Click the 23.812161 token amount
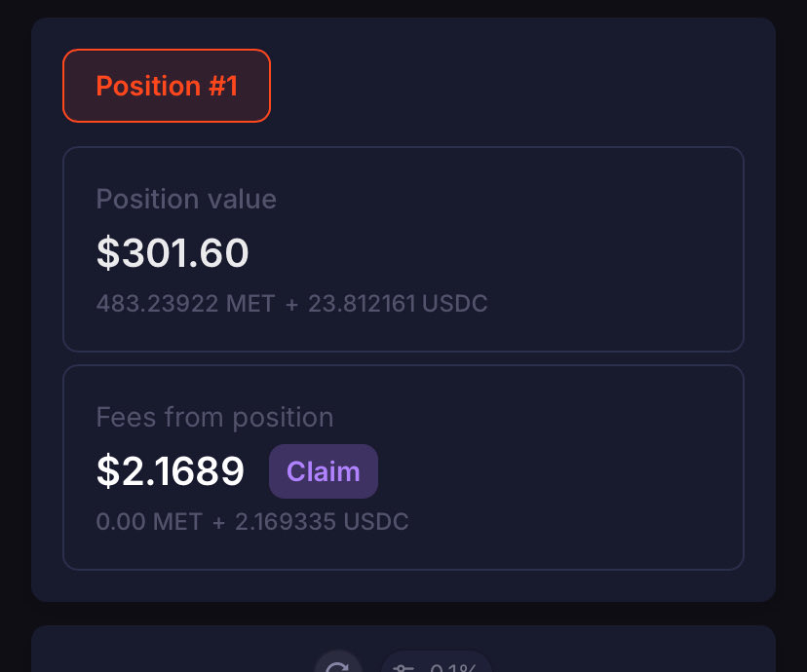 coord(362,304)
